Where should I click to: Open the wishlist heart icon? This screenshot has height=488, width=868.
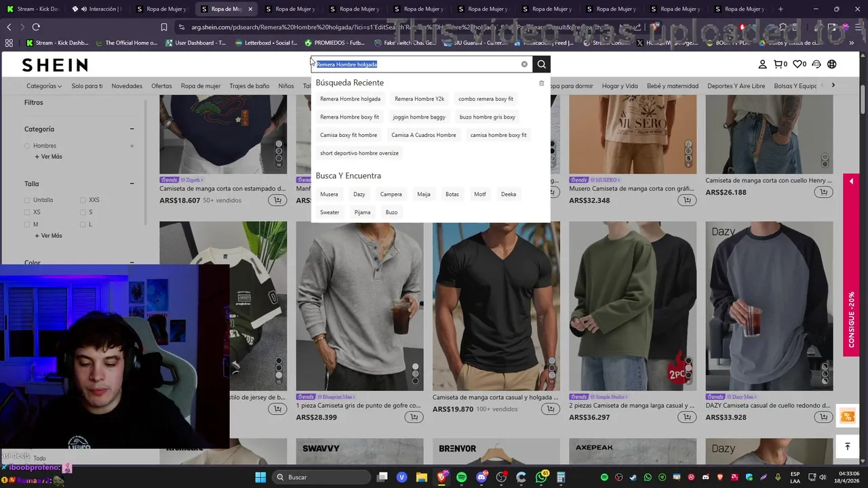click(800, 64)
